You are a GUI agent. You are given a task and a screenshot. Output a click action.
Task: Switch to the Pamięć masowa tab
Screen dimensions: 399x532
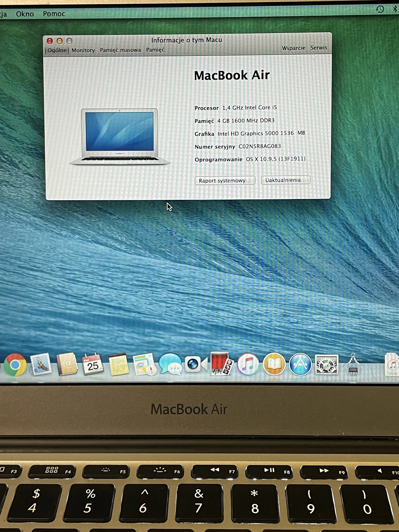[x=120, y=50]
